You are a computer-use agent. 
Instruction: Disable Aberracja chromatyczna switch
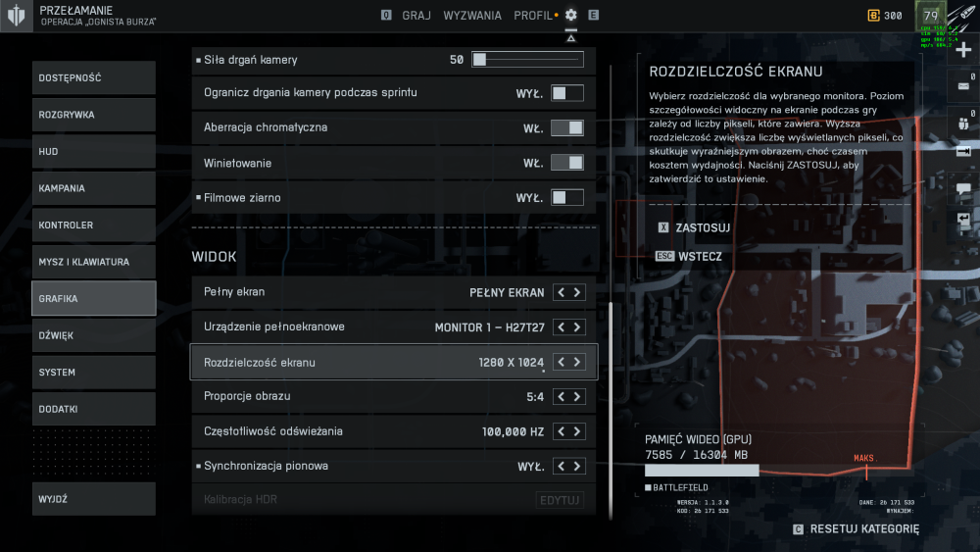(x=566, y=128)
